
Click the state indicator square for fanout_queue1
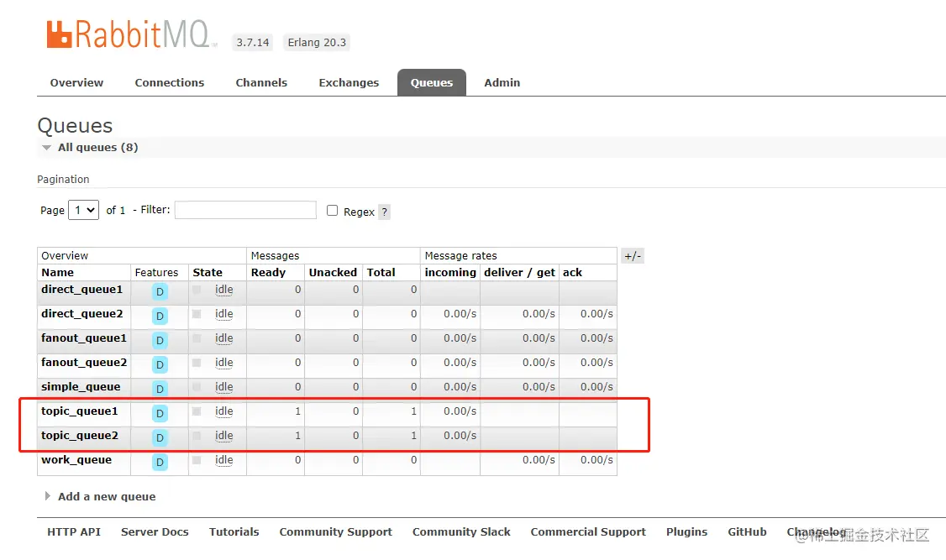(197, 338)
